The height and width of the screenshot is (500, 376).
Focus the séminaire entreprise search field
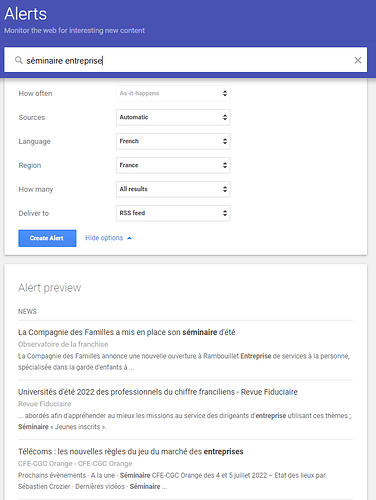[185, 60]
